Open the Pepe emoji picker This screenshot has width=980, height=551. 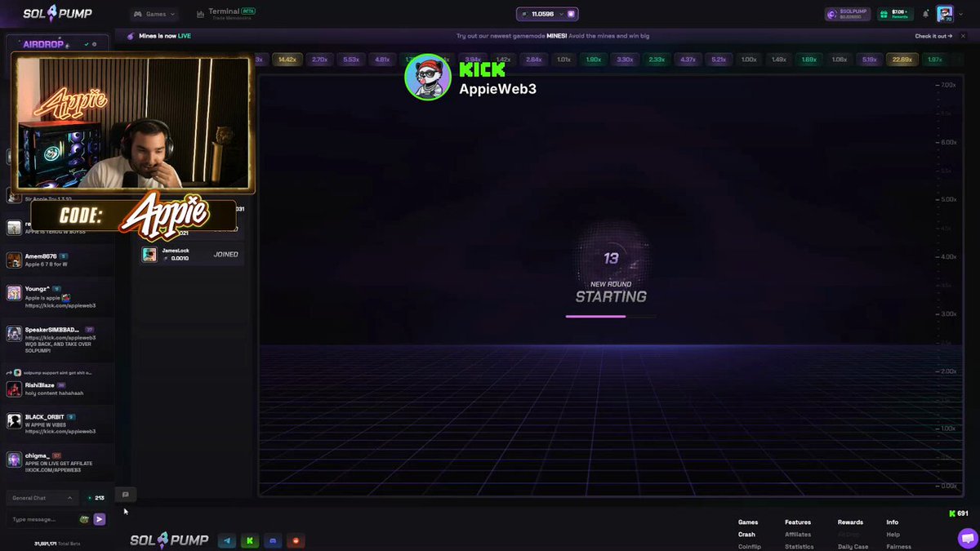[85, 519]
